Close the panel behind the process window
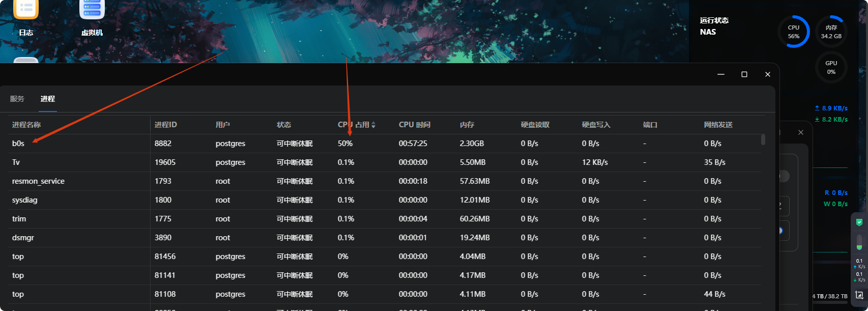The width and height of the screenshot is (868, 311). click(x=801, y=132)
